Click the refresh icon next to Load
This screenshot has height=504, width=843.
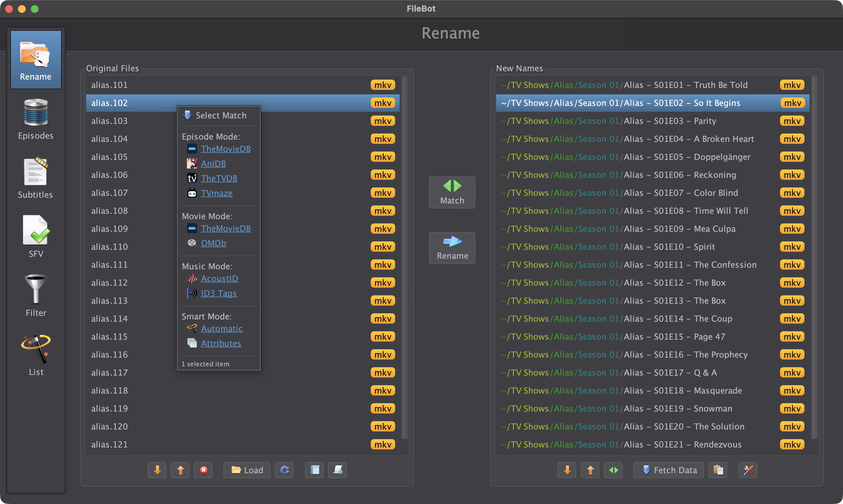click(x=284, y=470)
